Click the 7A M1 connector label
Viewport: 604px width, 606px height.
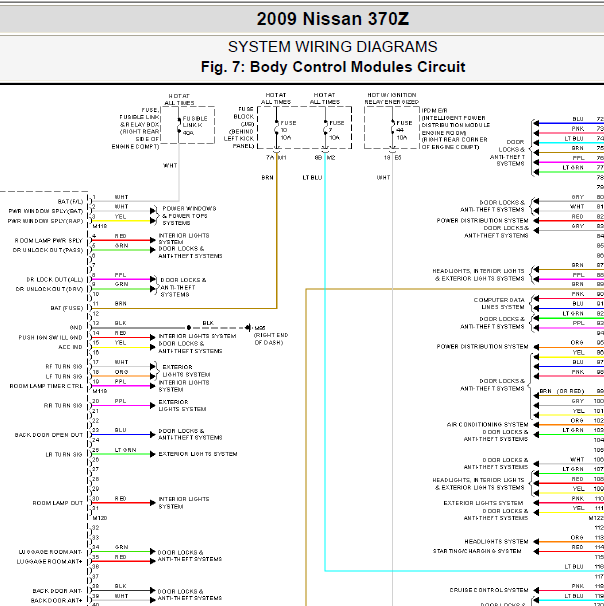(x=276, y=158)
